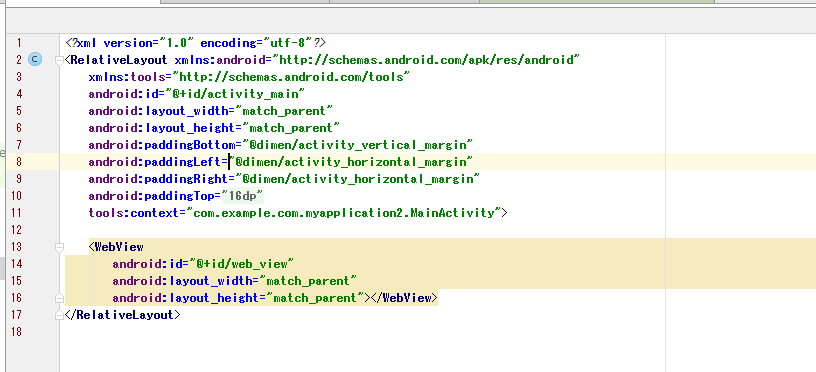Click the fold end marker beside </RelativeLayout>

click(59, 315)
